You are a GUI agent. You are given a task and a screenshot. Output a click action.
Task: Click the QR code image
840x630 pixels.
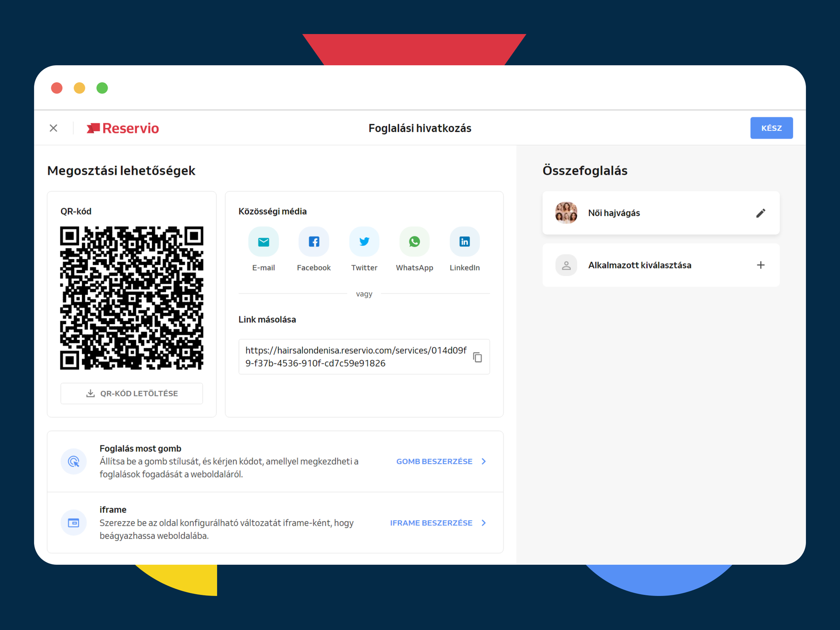pos(131,297)
